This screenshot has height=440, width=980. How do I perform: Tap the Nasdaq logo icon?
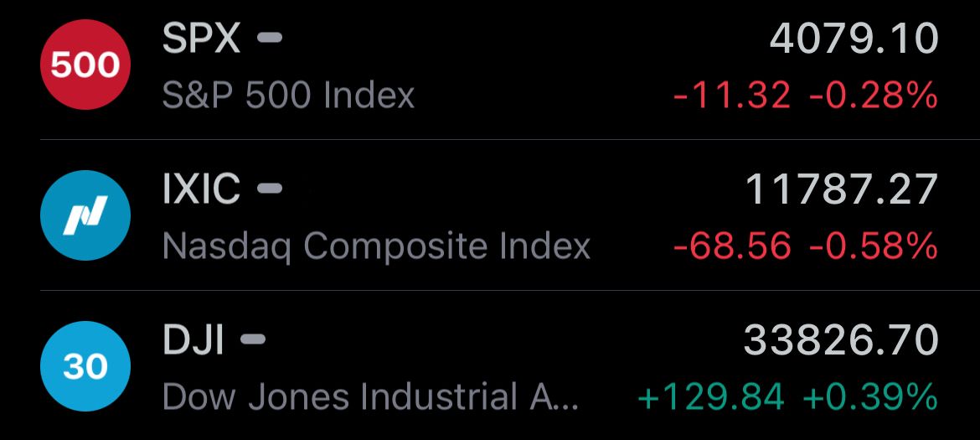85,215
